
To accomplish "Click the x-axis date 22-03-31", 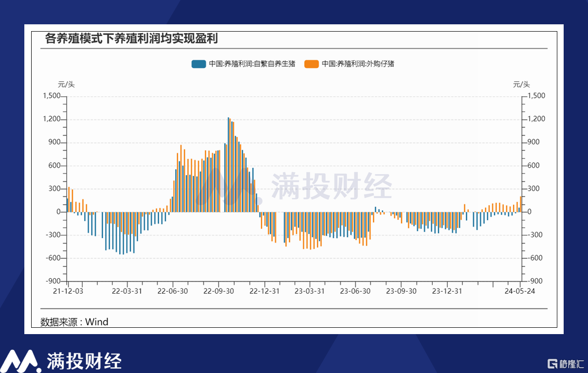I will coord(127,291).
